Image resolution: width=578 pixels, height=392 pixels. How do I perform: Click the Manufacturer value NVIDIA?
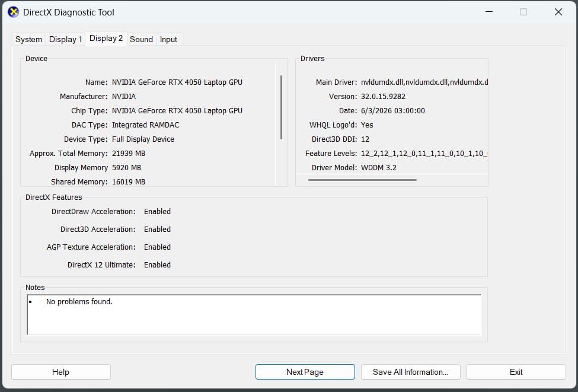pyautogui.click(x=124, y=97)
